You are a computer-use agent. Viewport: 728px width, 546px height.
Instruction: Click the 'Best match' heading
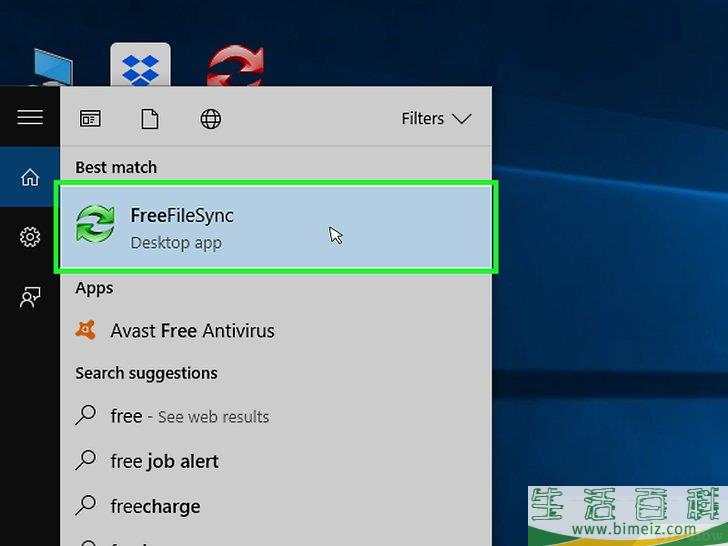116,167
